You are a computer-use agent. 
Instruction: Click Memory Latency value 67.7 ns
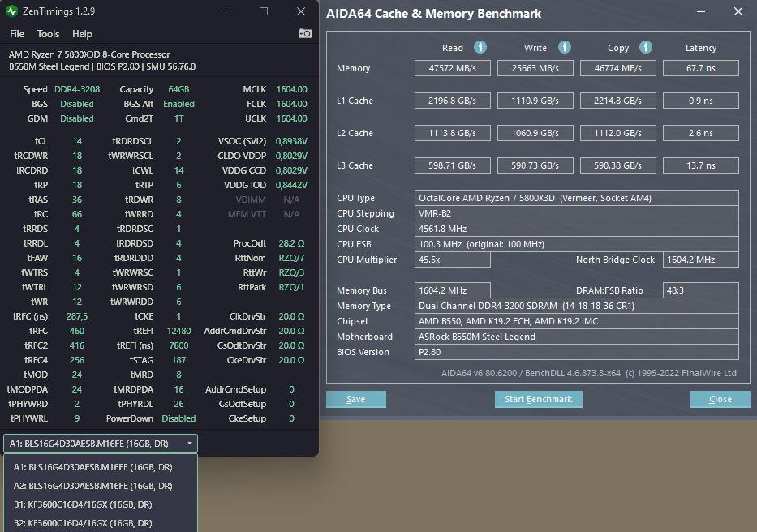(x=700, y=68)
